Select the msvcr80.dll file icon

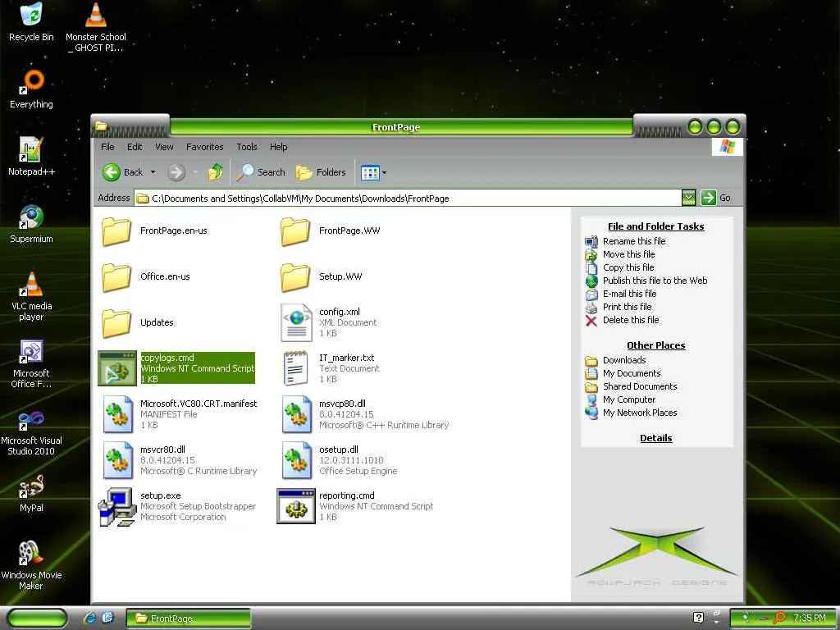point(118,460)
